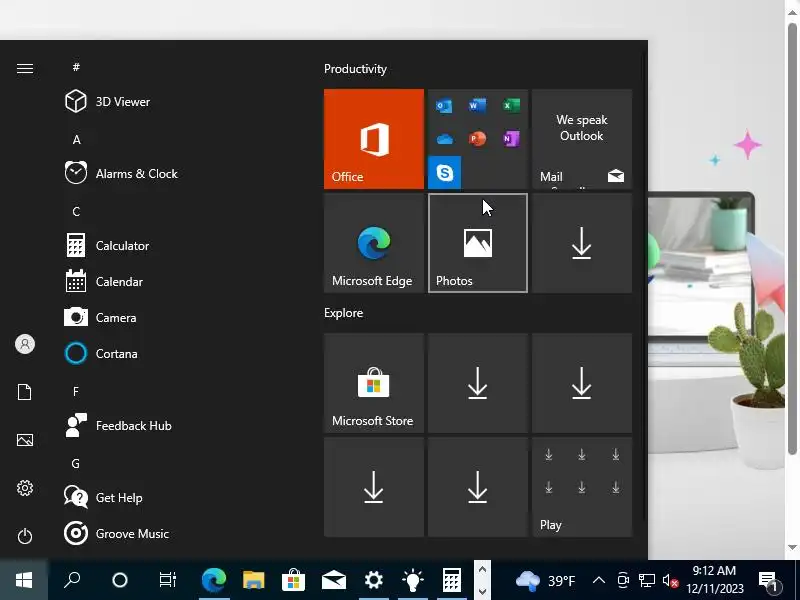Open the user account menu
The width and height of the screenshot is (800, 600).
click(25, 344)
